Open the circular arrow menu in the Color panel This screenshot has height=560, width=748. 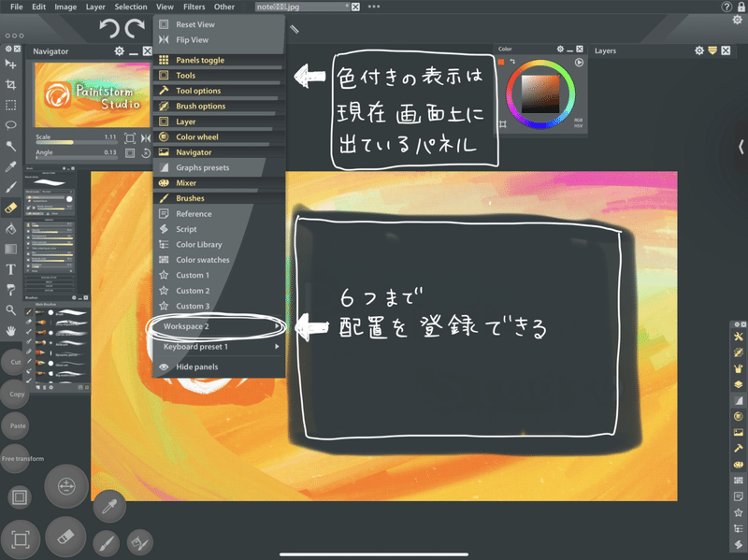(579, 62)
